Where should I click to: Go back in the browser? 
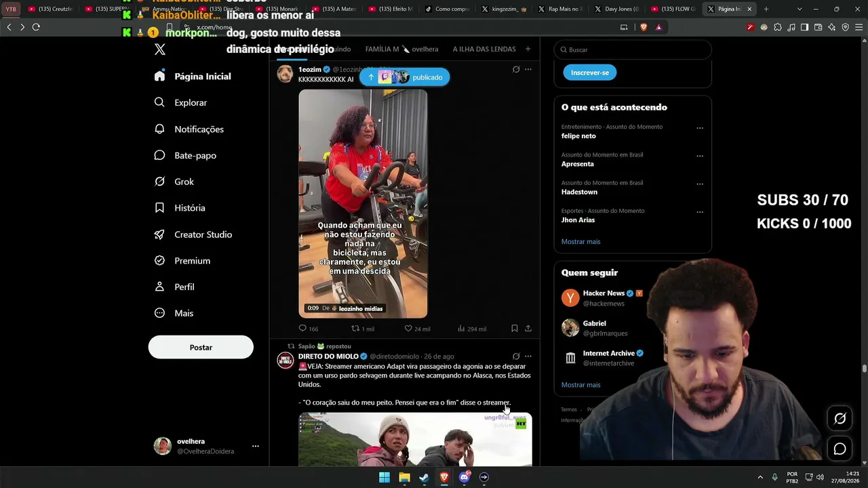click(x=9, y=27)
